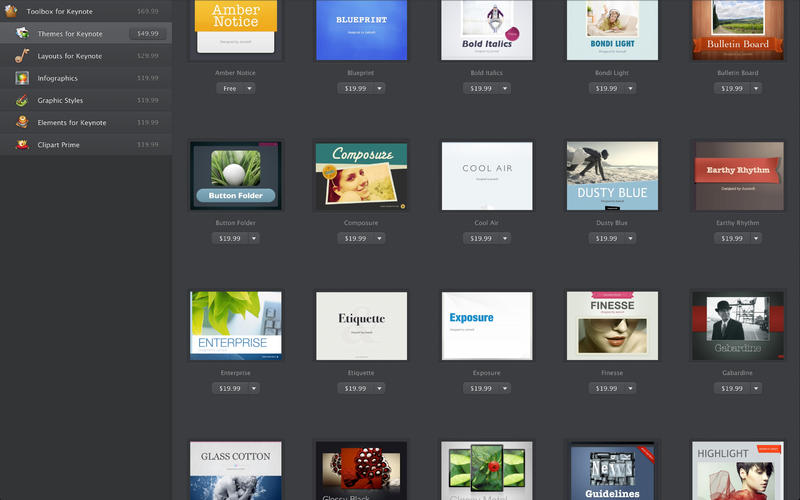This screenshot has width=800, height=500.
Task: Click the Infographics sidebar icon
Action: tap(22, 78)
